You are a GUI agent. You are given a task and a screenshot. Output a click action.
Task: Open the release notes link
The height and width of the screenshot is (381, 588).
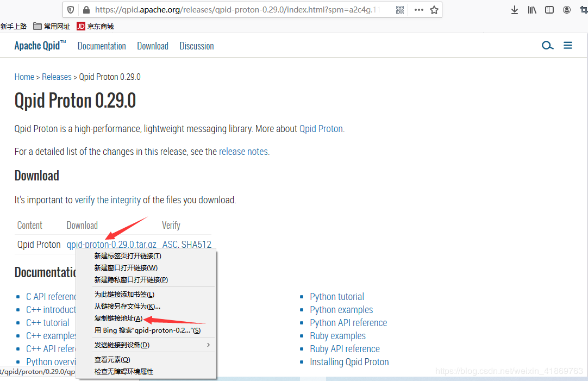coord(243,151)
